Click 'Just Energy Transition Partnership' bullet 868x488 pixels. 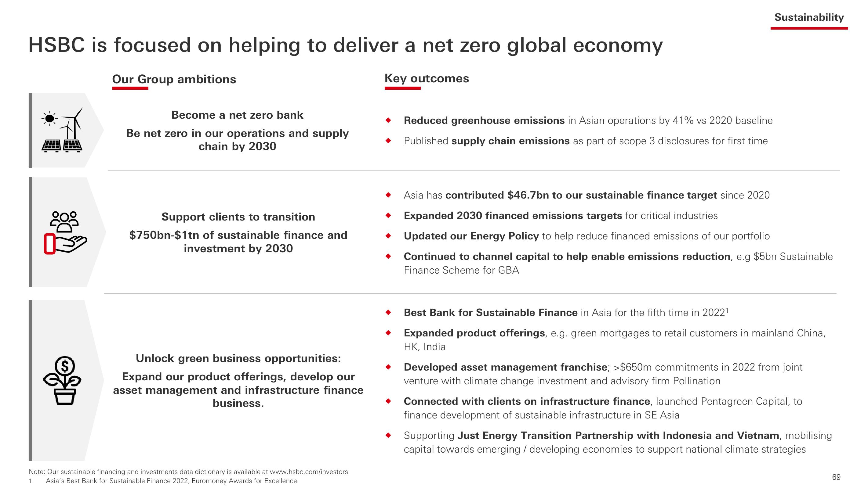[618, 442]
